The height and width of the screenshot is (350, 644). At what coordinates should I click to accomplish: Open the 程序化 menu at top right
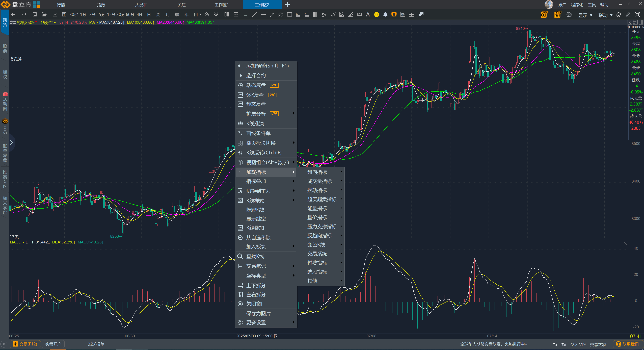click(x=577, y=5)
